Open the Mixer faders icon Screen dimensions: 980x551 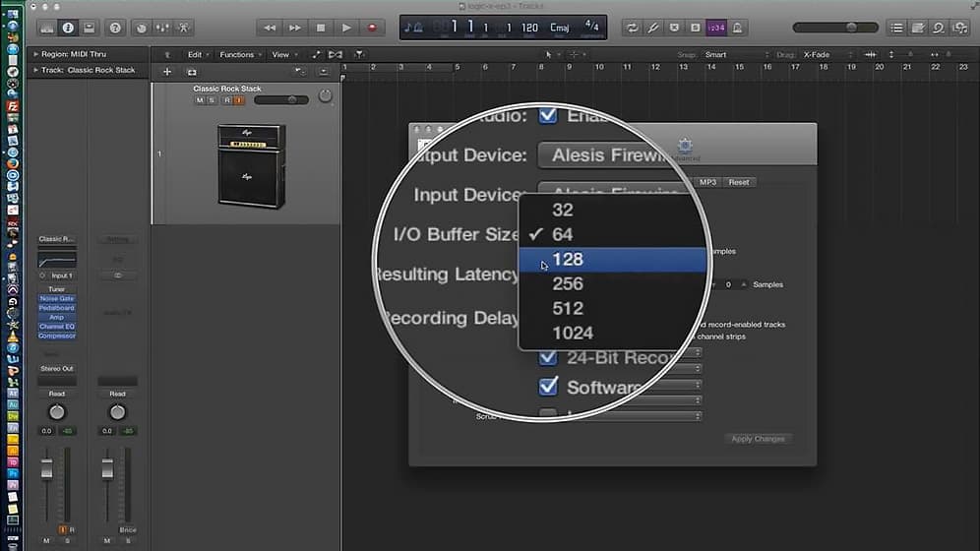[x=162, y=28]
